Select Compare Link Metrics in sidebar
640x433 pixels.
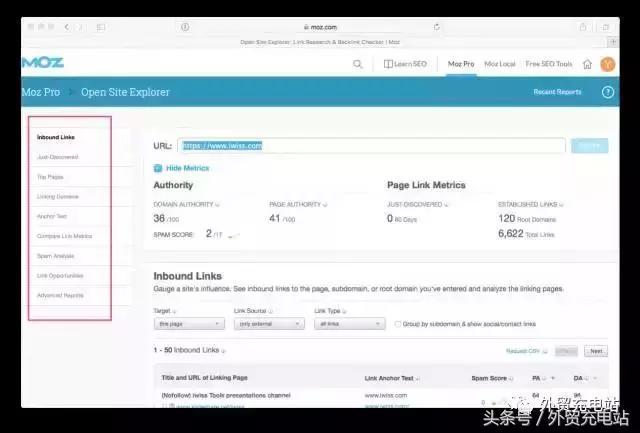tap(64, 236)
